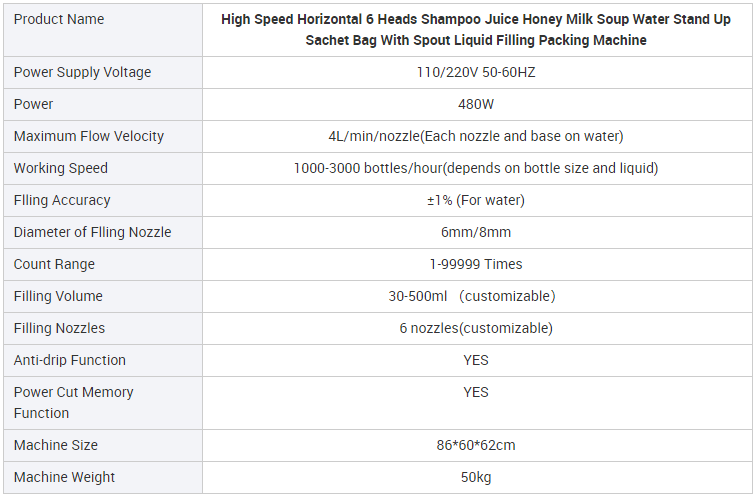Click the 1-99999 Times count value

coord(476,264)
